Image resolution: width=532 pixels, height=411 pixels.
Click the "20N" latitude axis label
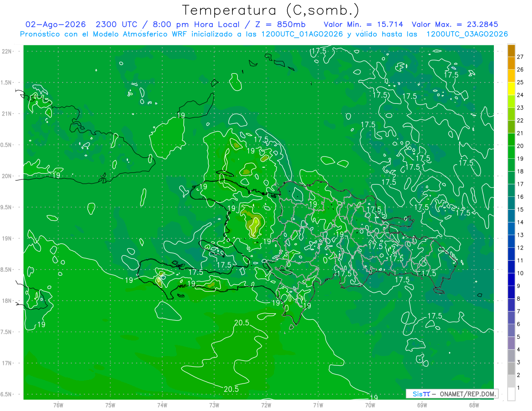[x=7, y=176]
